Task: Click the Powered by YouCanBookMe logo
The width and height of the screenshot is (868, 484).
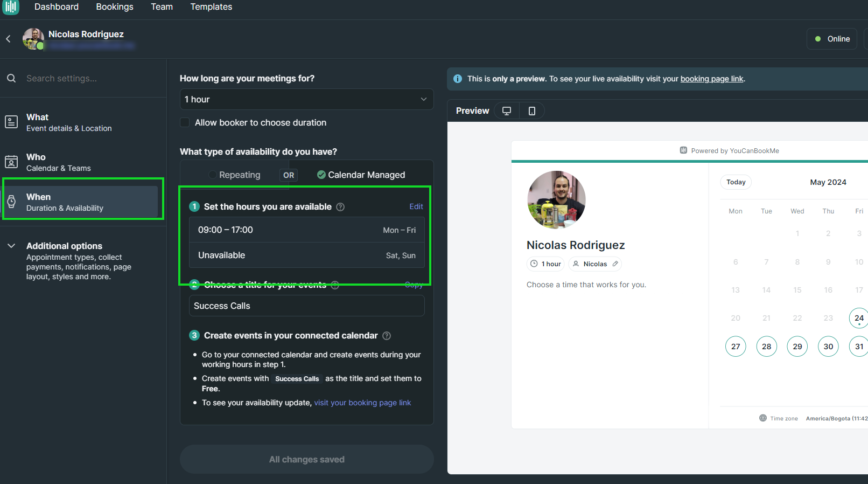Action: coord(683,150)
